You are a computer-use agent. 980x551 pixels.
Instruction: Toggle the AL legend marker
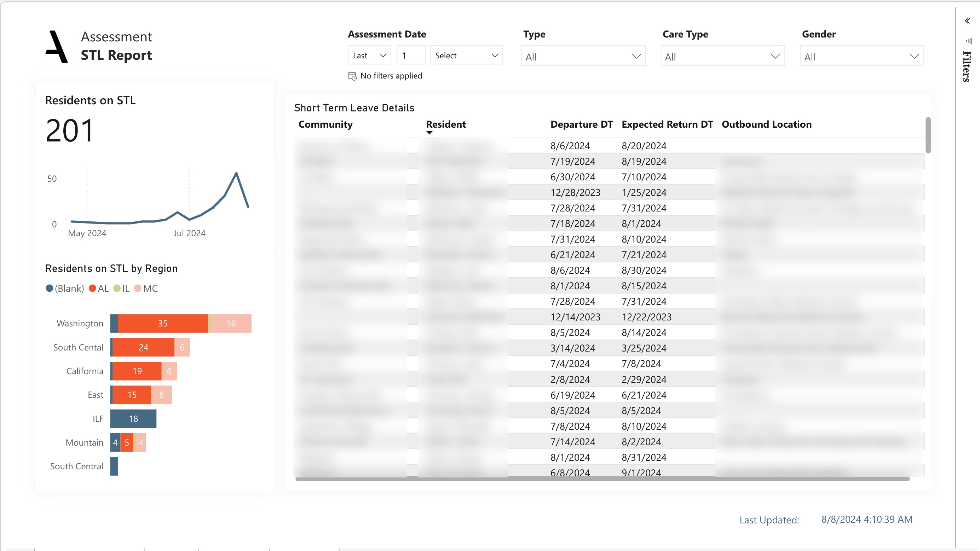[92, 288]
